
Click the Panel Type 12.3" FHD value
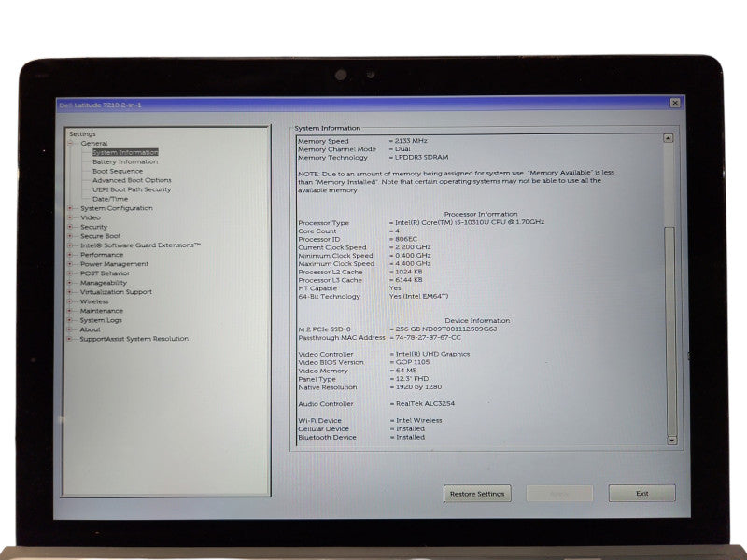[412, 379]
